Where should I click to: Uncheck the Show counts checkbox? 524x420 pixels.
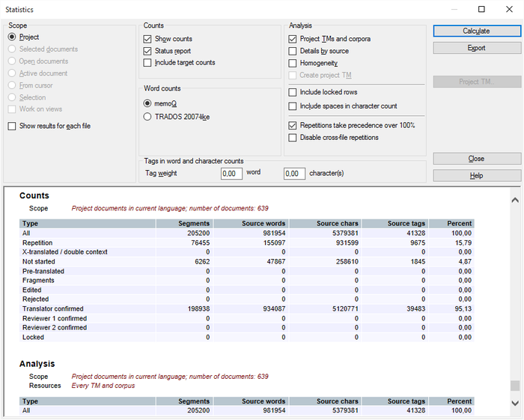(x=148, y=39)
